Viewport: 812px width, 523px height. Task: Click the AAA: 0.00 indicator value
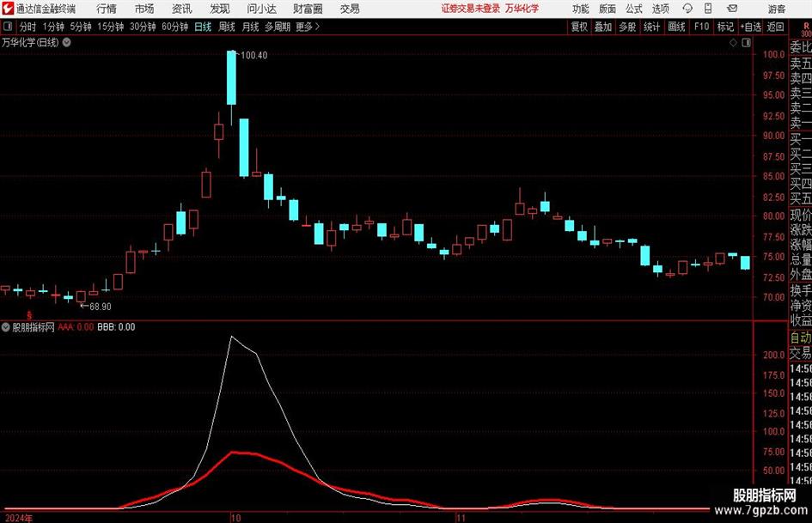tap(76, 327)
